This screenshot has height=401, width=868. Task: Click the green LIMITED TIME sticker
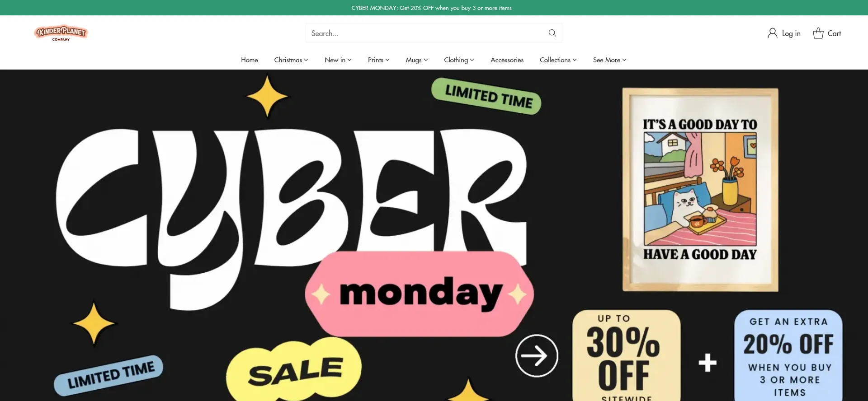(x=486, y=96)
